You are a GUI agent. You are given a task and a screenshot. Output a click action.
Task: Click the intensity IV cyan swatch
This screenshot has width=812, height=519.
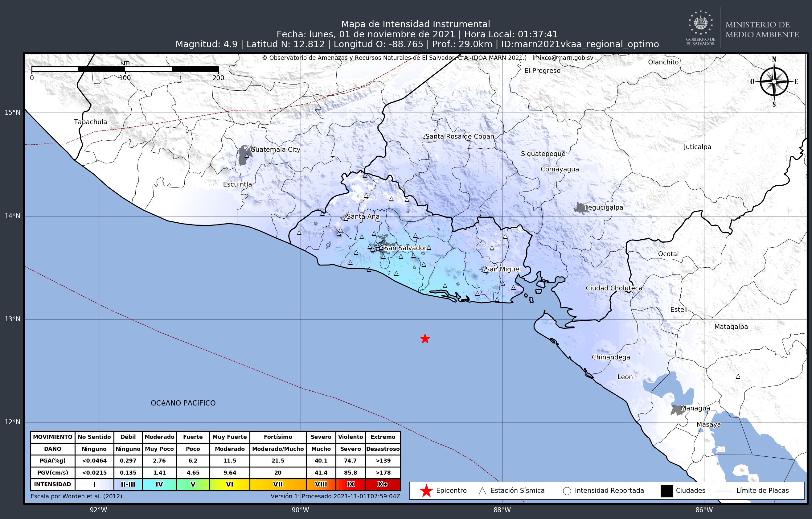coord(159,484)
